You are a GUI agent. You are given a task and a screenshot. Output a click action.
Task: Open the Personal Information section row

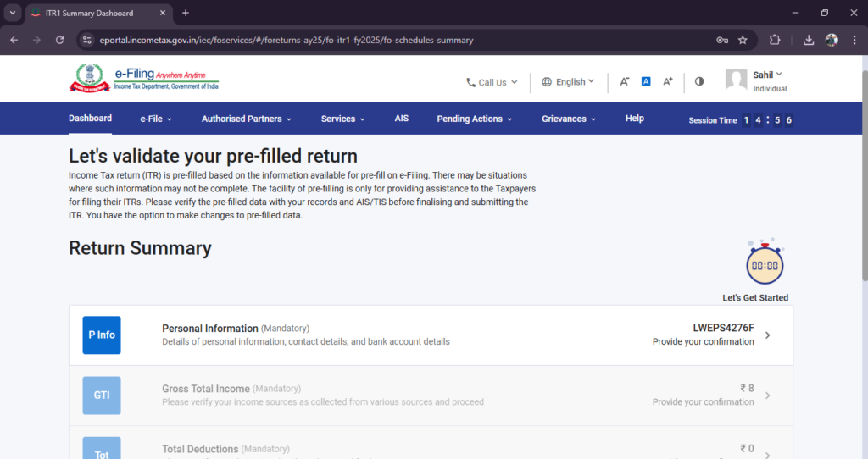coord(431,335)
